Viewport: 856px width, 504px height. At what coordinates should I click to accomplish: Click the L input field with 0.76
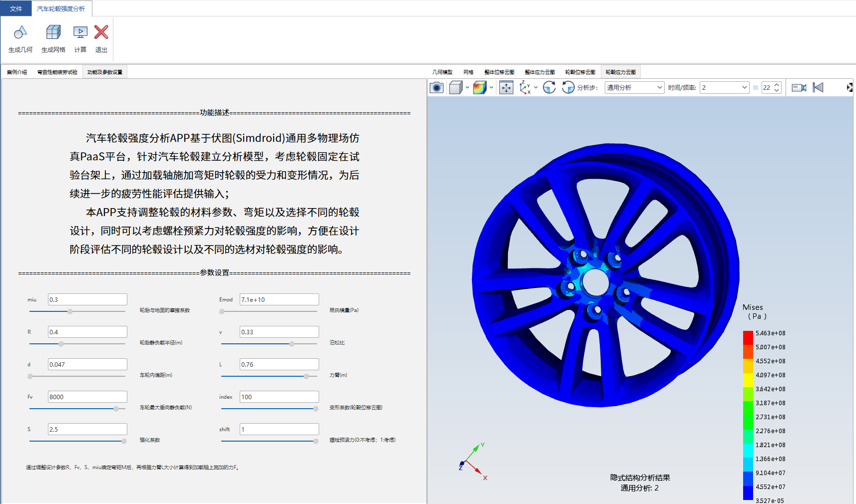coord(279,364)
